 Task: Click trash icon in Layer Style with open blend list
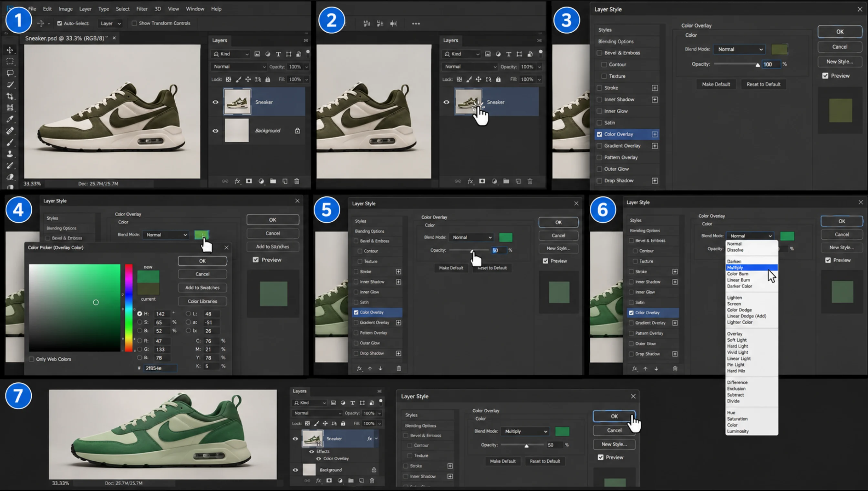675,369
